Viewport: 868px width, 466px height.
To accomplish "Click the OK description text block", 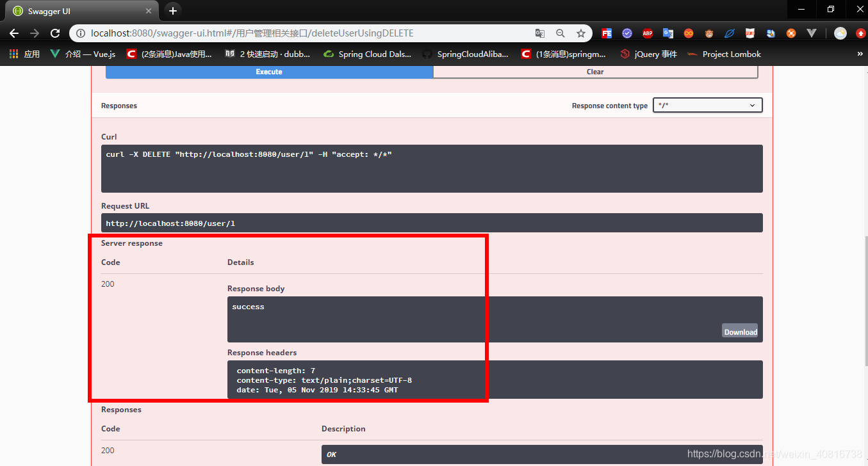I will pyautogui.click(x=542, y=454).
